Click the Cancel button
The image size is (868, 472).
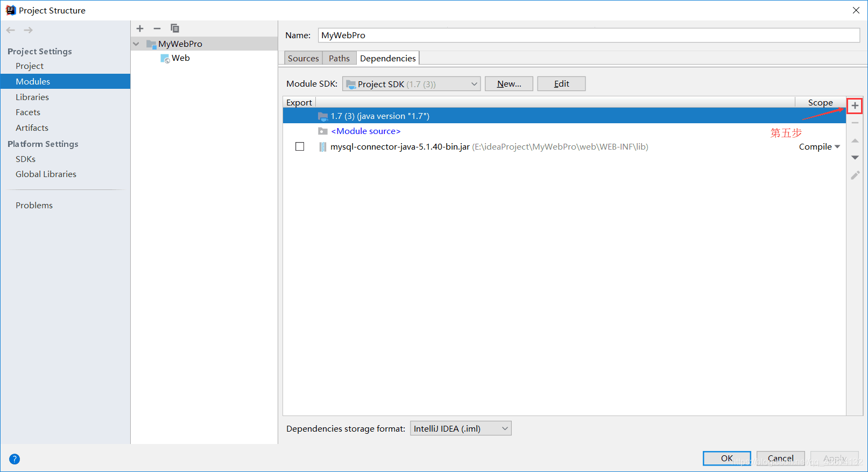[x=780, y=458]
